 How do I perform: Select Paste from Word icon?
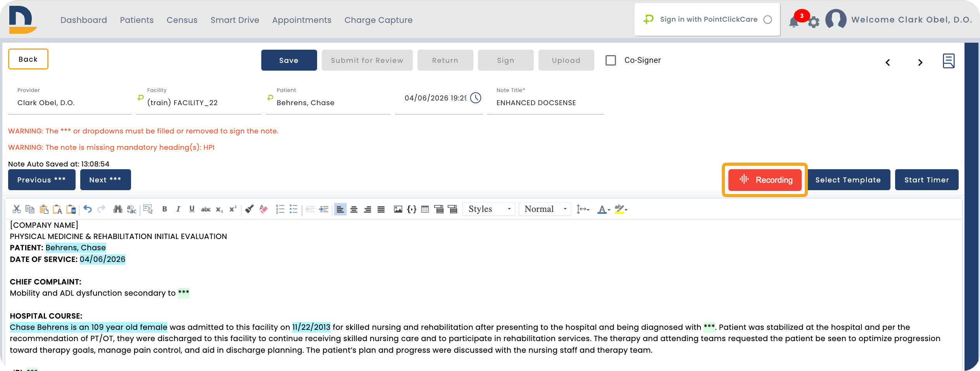[71, 209]
